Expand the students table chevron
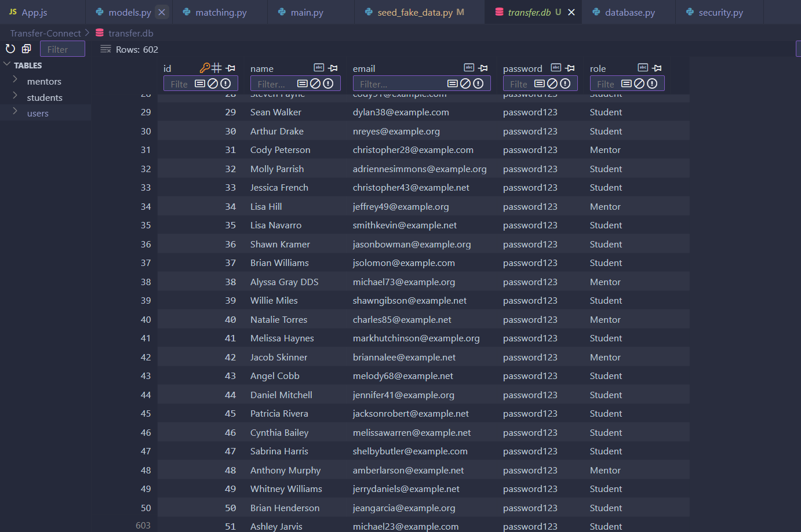This screenshot has height=532, width=801. click(15, 96)
